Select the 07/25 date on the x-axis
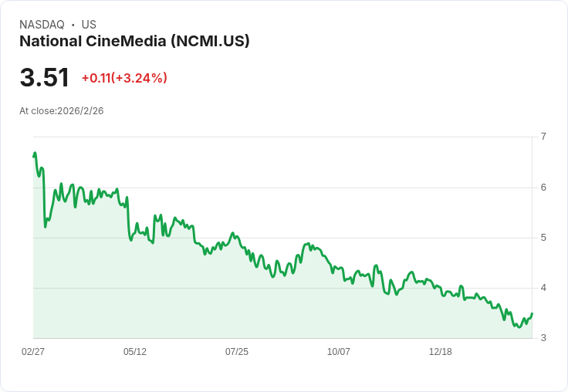The width and height of the screenshot is (568, 392). 237,352
